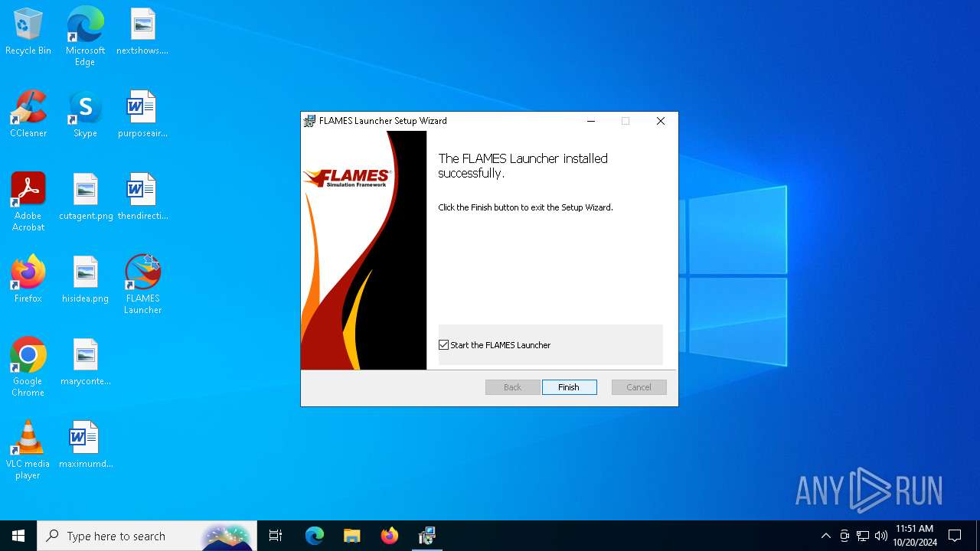Select the nextshows file on desktop
Viewport: 980px width, 551px height.
pyautogui.click(x=142, y=32)
